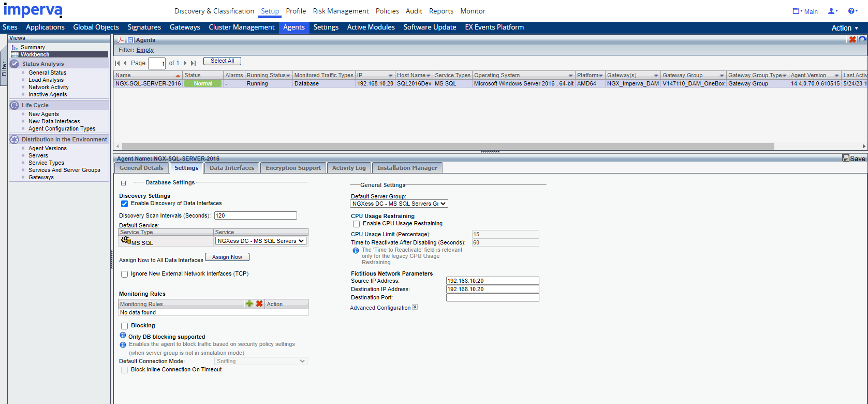Tick the Blocking checkbox
This screenshot has width=868, height=404.
tap(124, 326)
